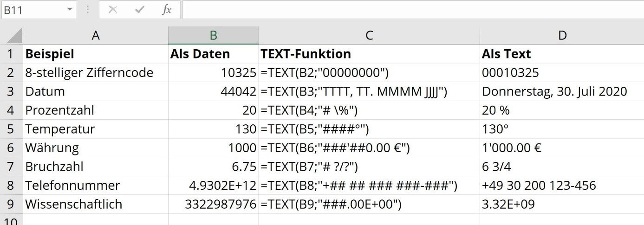Click the Enter checkmark icon in formula bar
644x225 pixels.
tap(139, 10)
